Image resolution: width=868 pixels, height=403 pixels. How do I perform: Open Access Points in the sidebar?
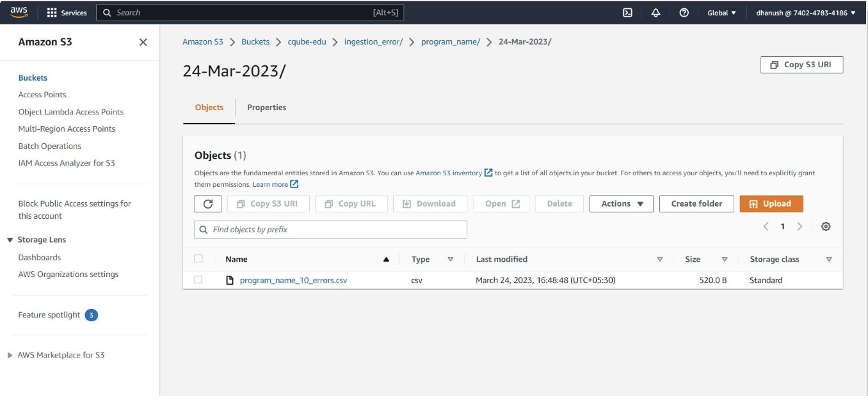click(x=42, y=95)
